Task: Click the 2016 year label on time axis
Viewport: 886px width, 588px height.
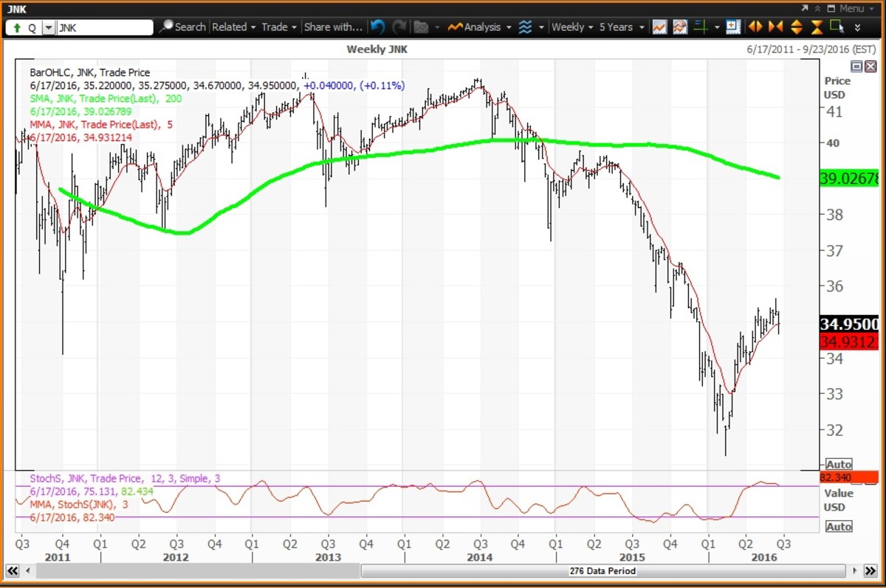Action: tap(764, 557)
